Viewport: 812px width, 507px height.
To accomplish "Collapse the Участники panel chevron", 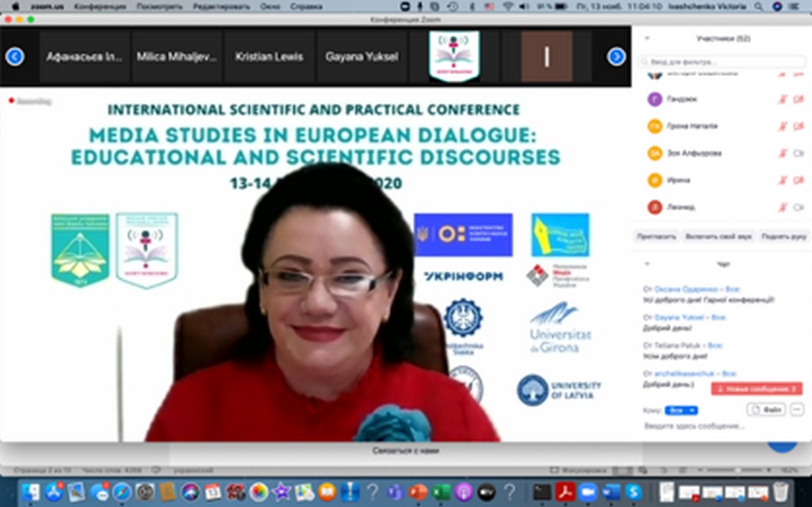I will click(x=647, y=38).
